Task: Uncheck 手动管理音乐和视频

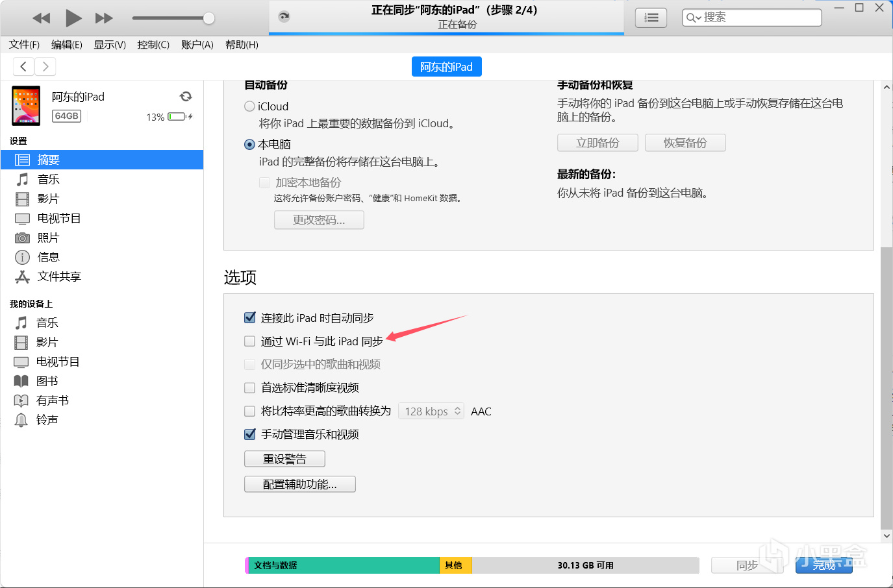Action: [249, 435]
